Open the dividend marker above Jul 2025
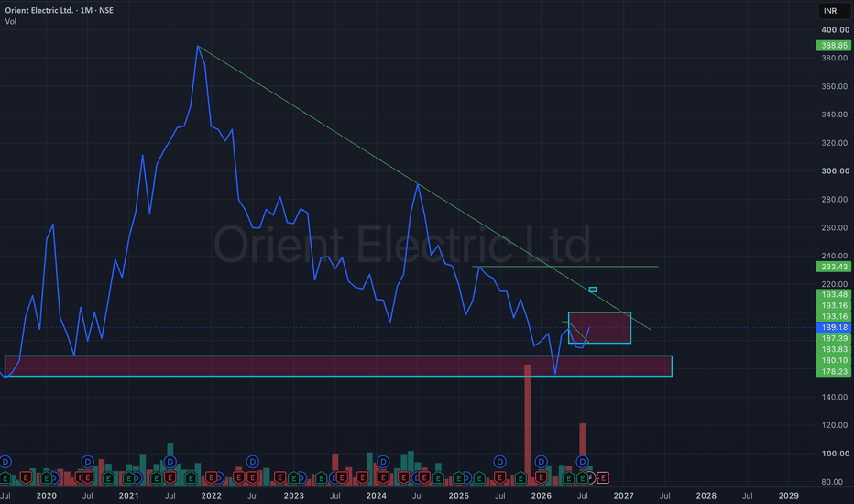 pyautogui.click(x=499, y=462)
